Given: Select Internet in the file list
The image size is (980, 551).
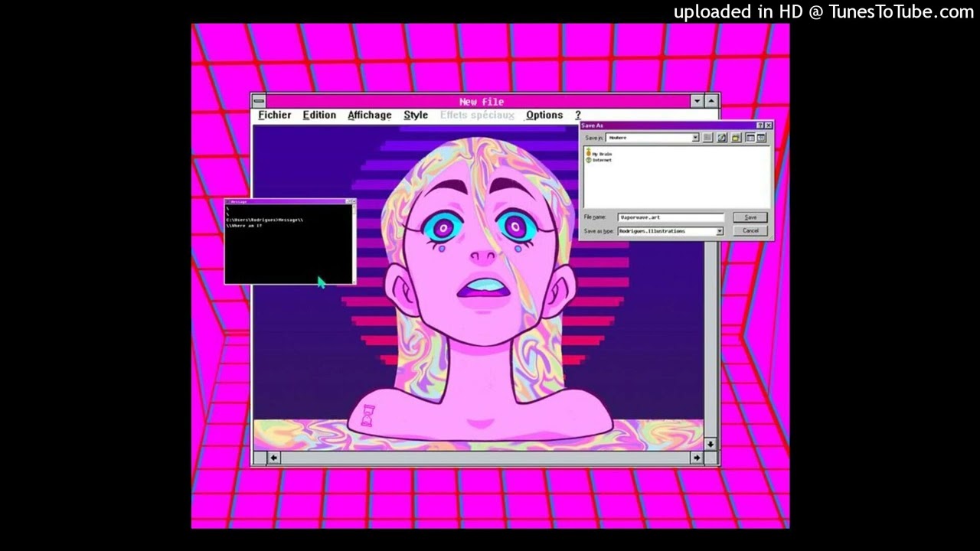Looking at the screenshot, I should click(599, 160).
